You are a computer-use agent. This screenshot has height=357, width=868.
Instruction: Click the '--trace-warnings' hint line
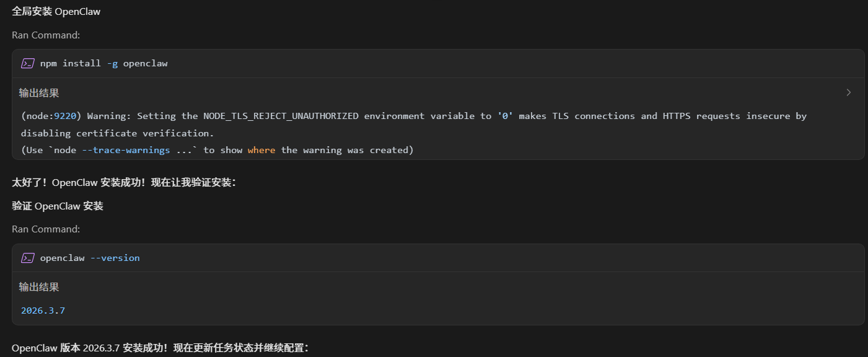(217, 150)
